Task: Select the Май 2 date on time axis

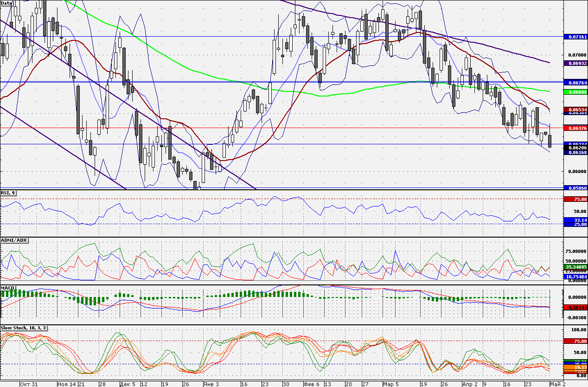Action: coord(557,384)
